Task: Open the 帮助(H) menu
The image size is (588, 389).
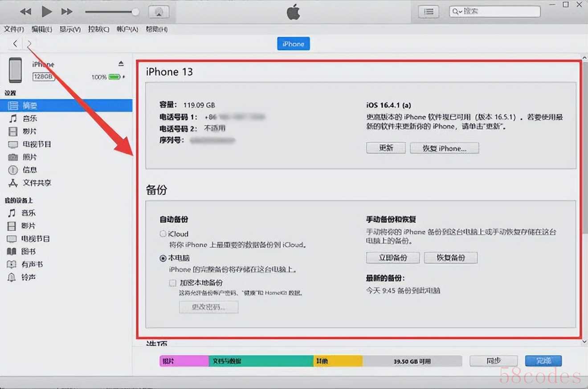Action: pyautogui.click(x=156, y=29)
